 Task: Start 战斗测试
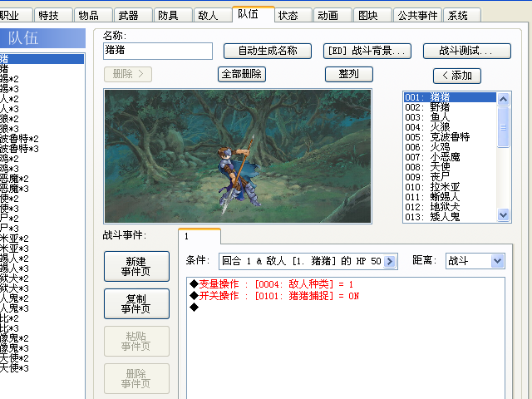[x=467, y=51]
